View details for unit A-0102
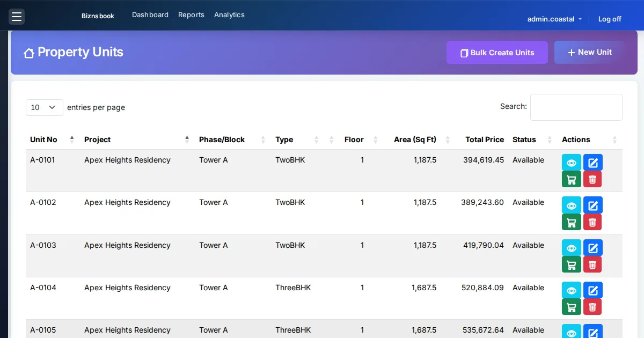 [x=572, y=205]
